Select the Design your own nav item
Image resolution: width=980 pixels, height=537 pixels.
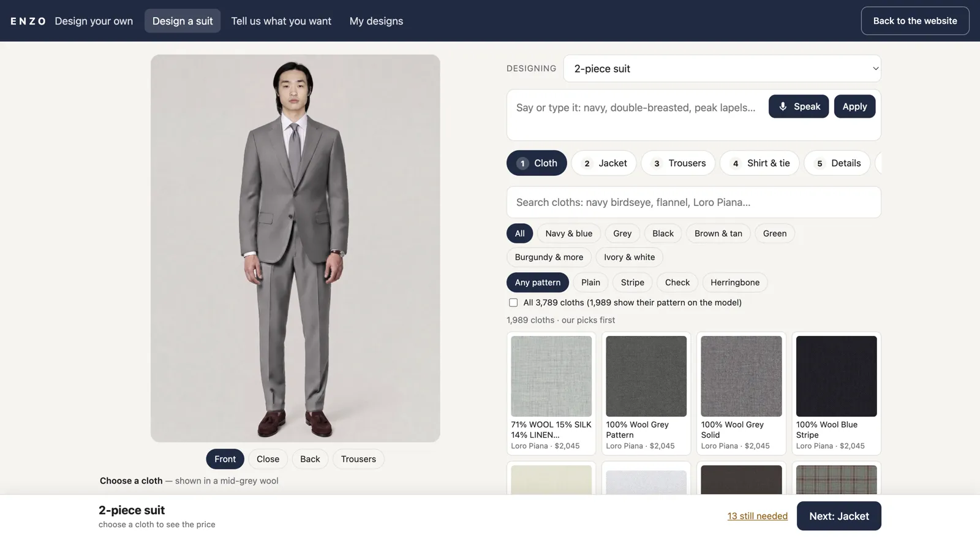click(94, 21)
